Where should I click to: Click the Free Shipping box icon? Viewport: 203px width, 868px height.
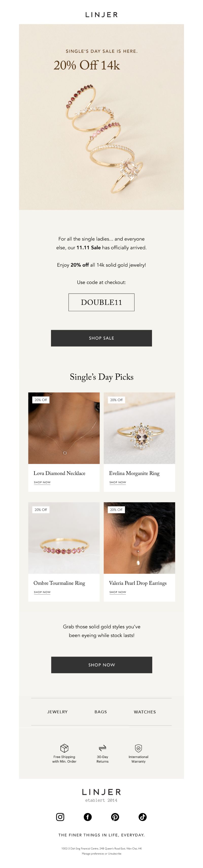[64, 748]
